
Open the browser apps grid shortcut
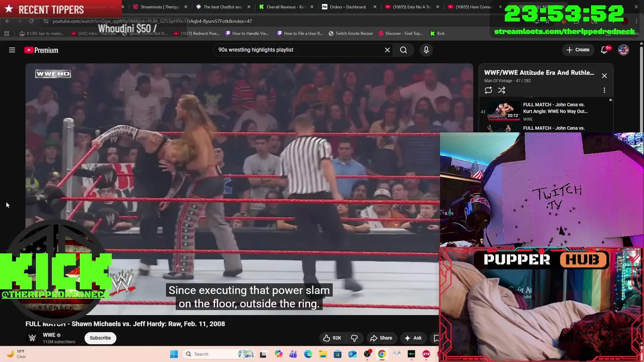coord(7,34)
